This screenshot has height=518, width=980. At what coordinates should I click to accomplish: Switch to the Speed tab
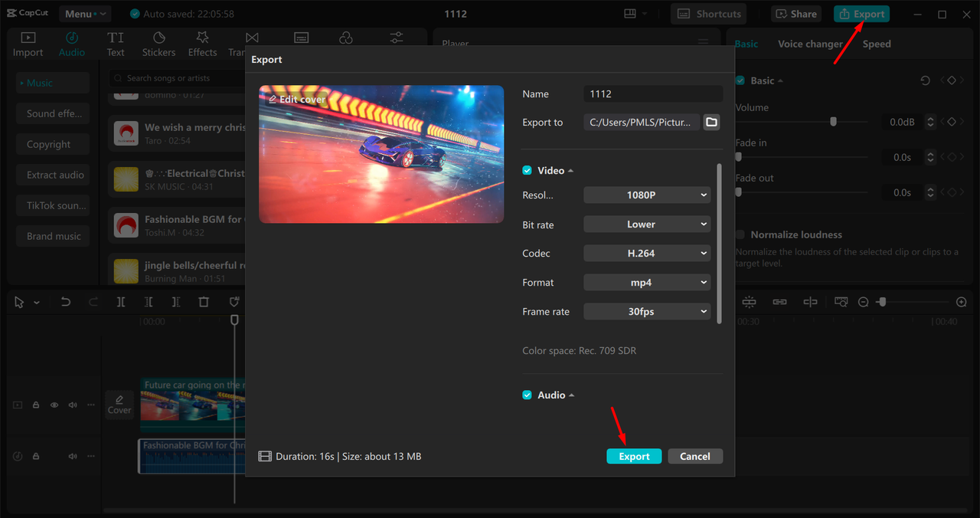pos(877,44)
